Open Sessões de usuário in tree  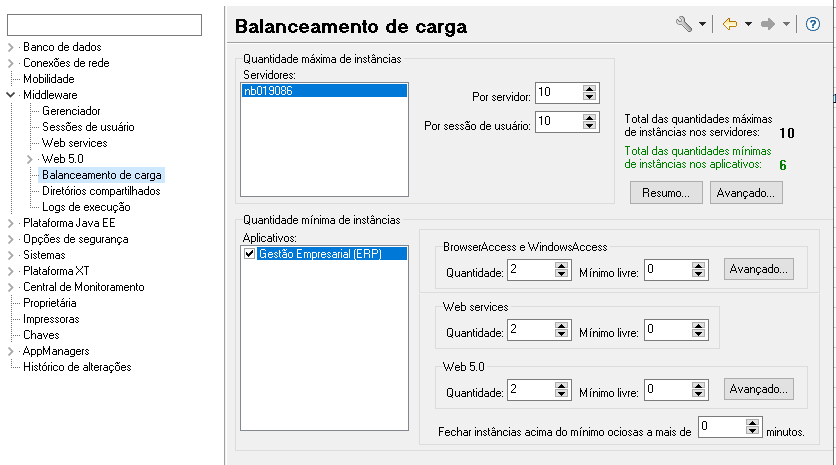coord(88,127)
